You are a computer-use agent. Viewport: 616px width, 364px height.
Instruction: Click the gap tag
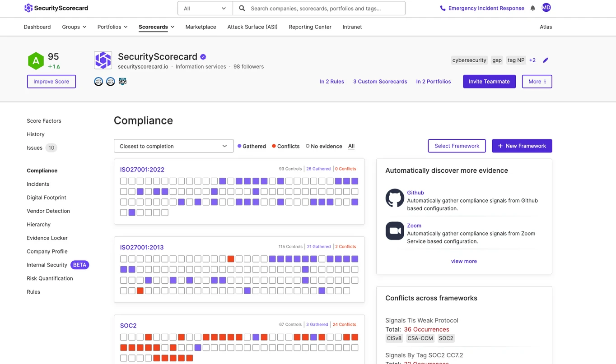click(x=497, y=60)
